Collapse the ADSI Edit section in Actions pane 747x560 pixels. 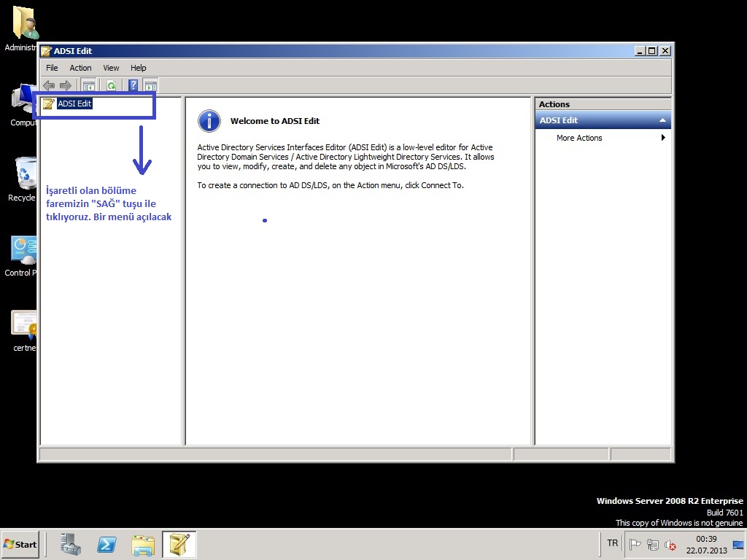tap(662, 120)
